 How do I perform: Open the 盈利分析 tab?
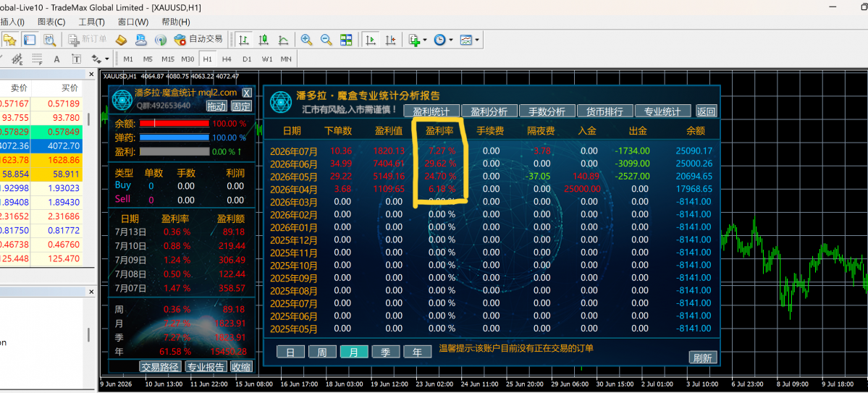click(x=489, y=111)
